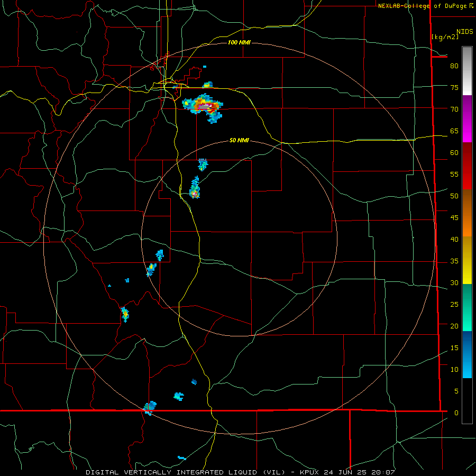Image resolution: width=476 pixels, height=476 pixels.
Task: Click the storm cell straddling the thick southern state border
Action: (150, 408)
